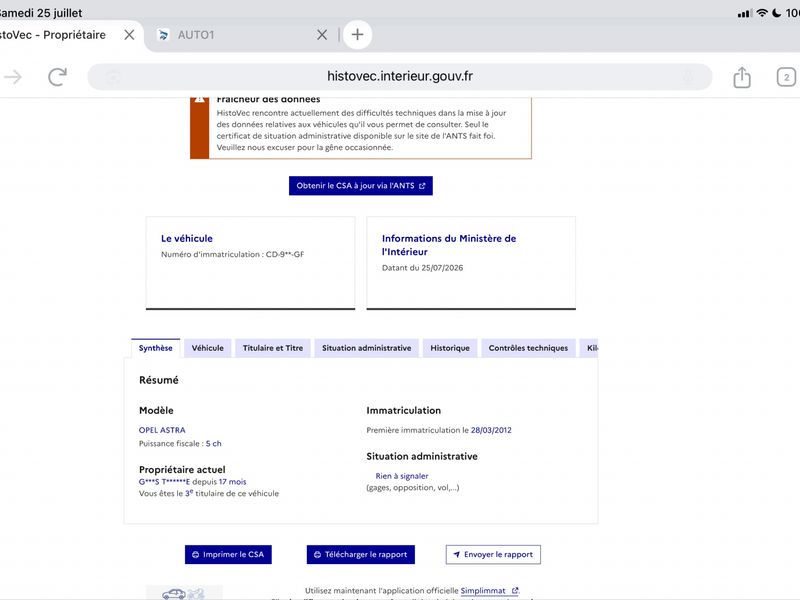This screenshot has height=600, width=800.
Task: Click Envoyer le rapport button
Action: point(493,555)
